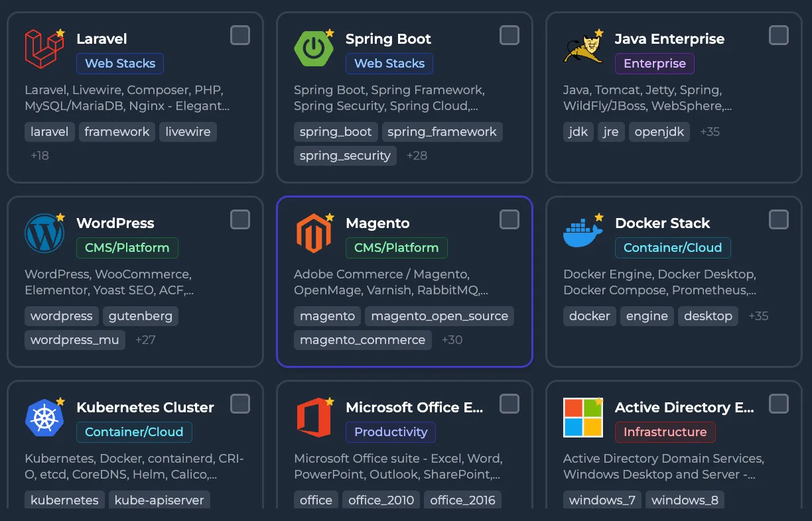812x521 pixels.
Task: Check the Active Directory card checkbox
Action: [x=779, y=404]
